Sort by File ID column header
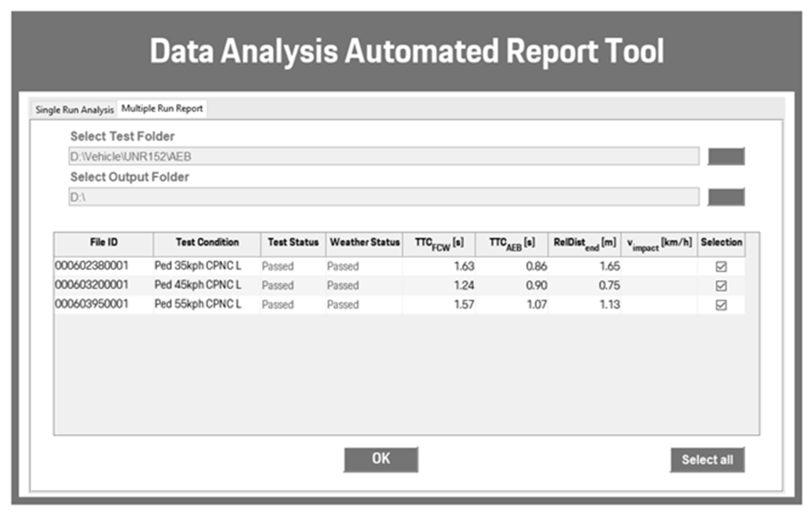 (104, 243)
